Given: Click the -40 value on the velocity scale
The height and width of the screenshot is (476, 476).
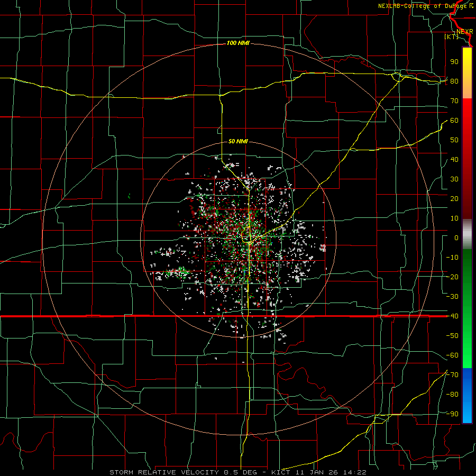Looking at the screenshot, I should coord(452,316).
